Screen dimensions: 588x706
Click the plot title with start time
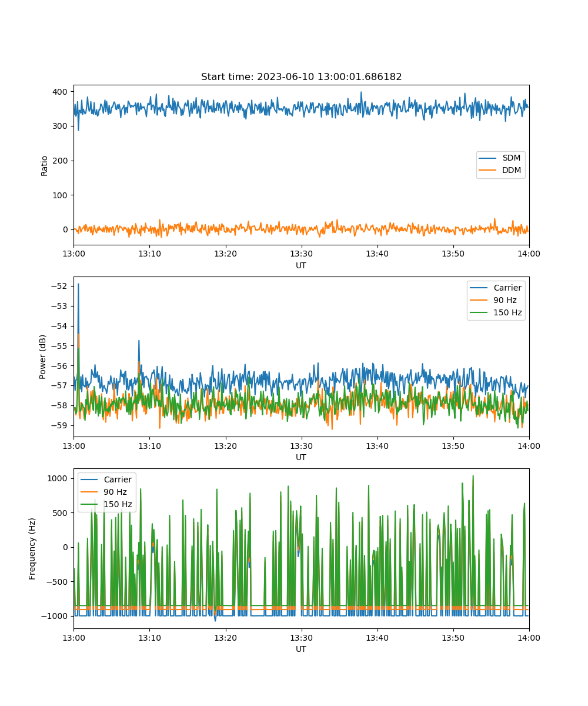click(x=301, y=77)
